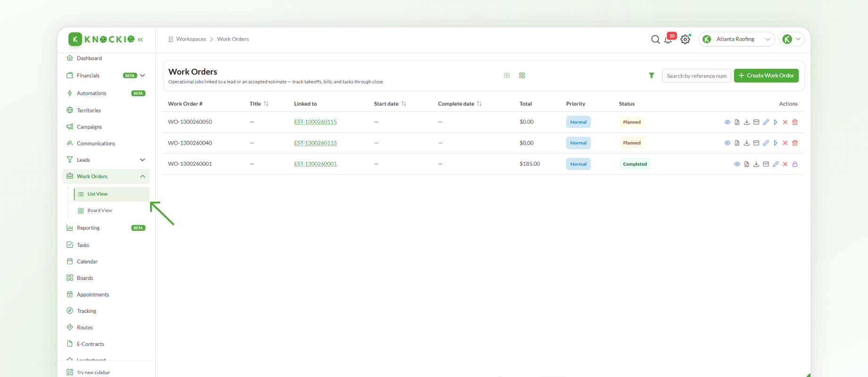Delete work order WO-1300260050 with trash icon

(795, 122)
